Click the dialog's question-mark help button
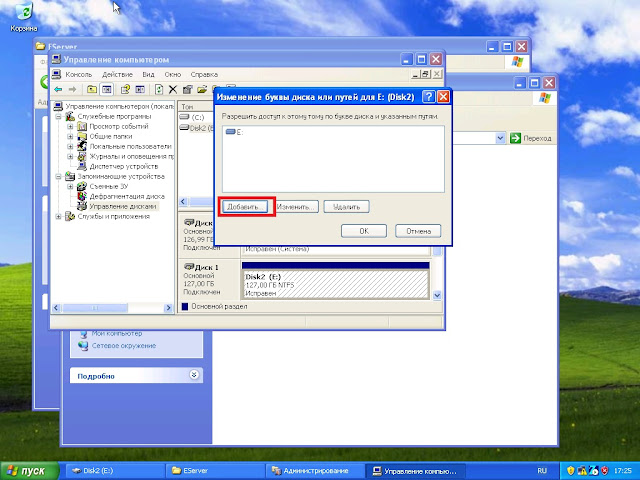The height and width of the screenshot is (480, 640). tap(429, 97)
